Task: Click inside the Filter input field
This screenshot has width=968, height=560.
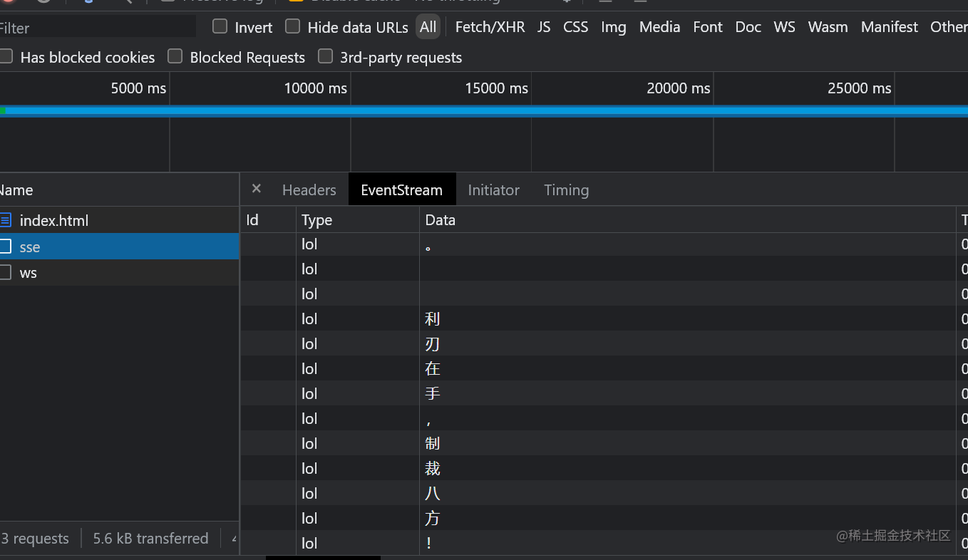Action: 93,26
